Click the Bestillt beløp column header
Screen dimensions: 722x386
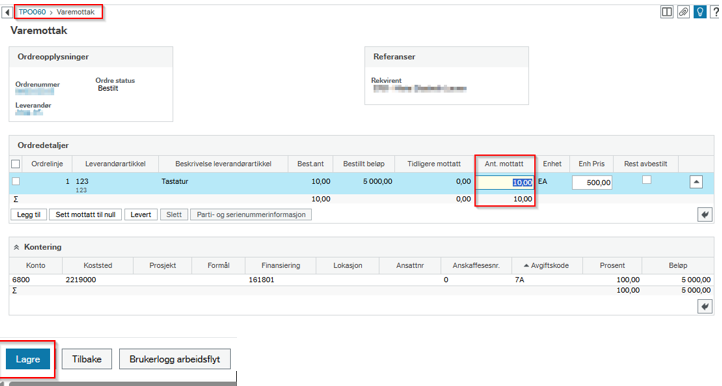tap(364, 164)
